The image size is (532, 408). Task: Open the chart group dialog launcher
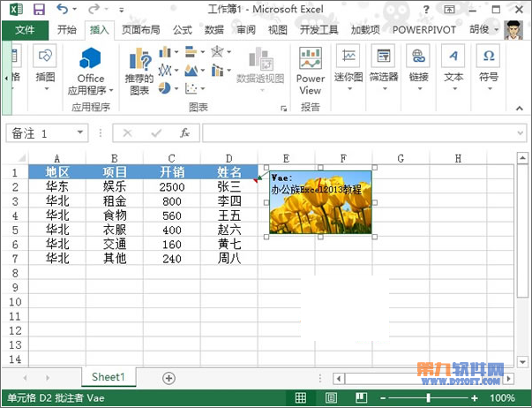pos(283,109)
